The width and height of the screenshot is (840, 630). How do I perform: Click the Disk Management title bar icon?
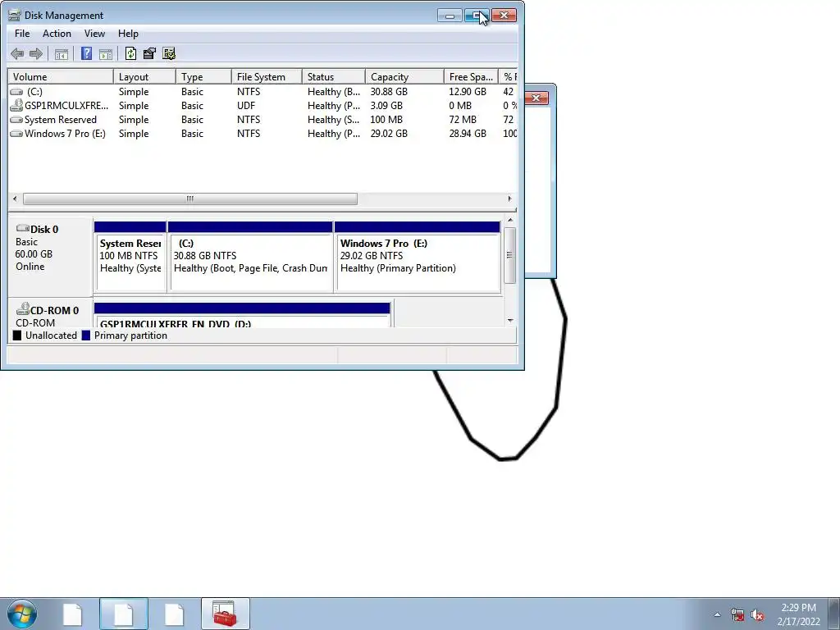tap(15, 15)
